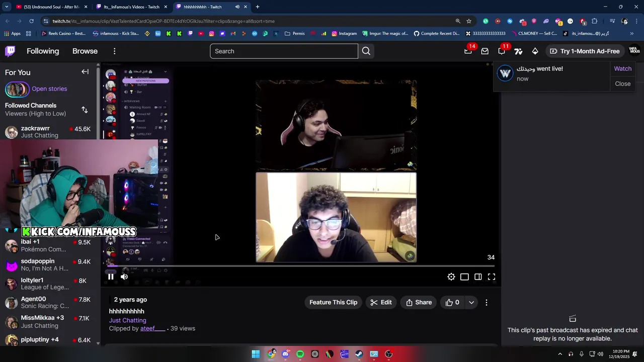Open OBS Studio from the taskbar
The image size is (644, 362).
pos(388,354)
